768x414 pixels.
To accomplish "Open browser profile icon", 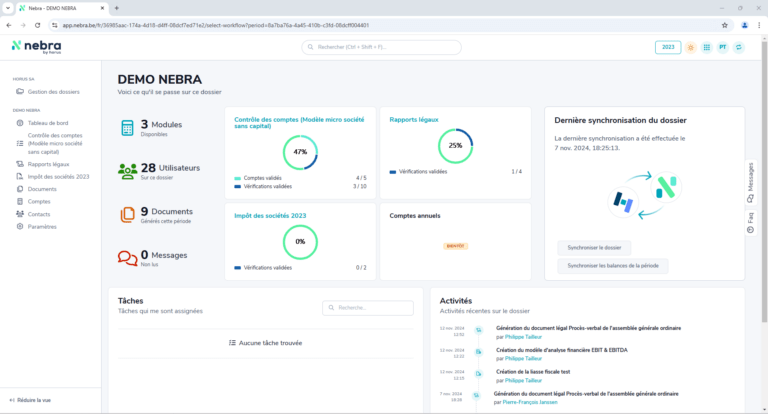I will tap(744, 25).
